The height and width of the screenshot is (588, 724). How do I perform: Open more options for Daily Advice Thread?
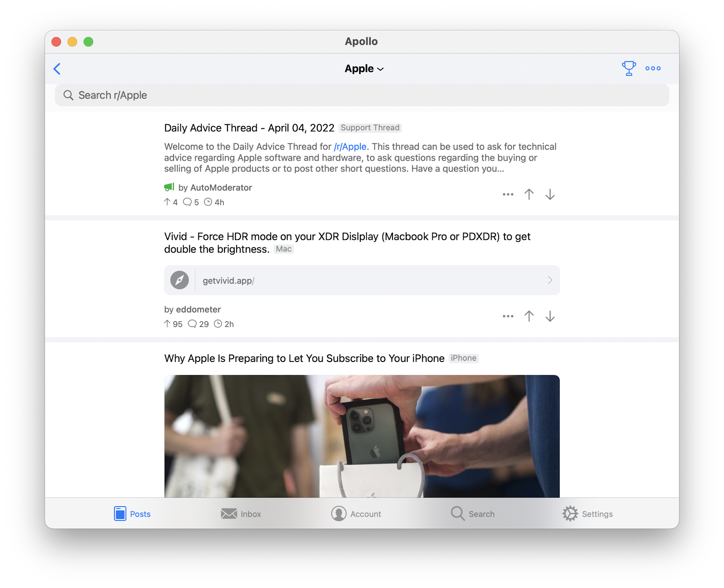pos(508,194)
